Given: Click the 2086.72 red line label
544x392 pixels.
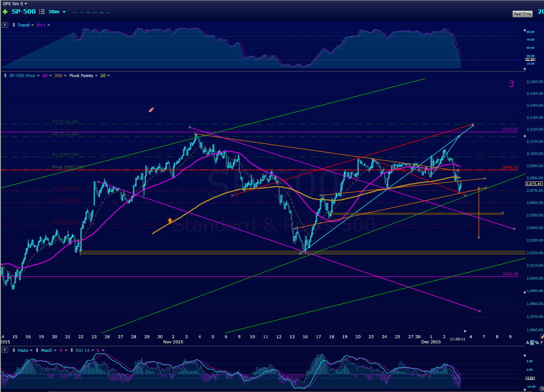Looking at the screenshot, I should pos(510,167).
